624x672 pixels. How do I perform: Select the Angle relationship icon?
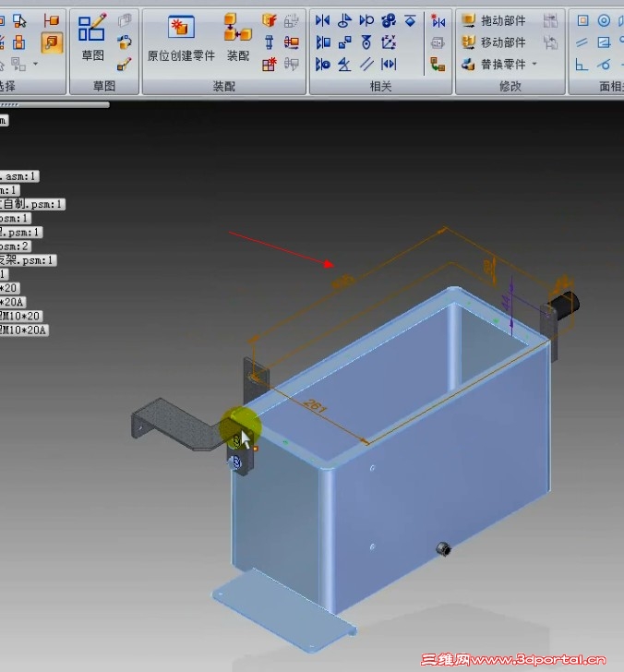[x=344, y=65]
